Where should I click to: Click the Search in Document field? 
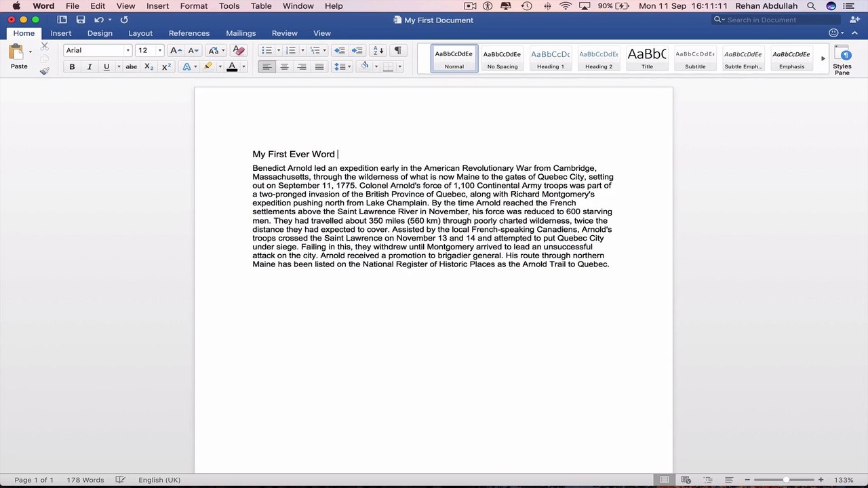pos(776,20)
